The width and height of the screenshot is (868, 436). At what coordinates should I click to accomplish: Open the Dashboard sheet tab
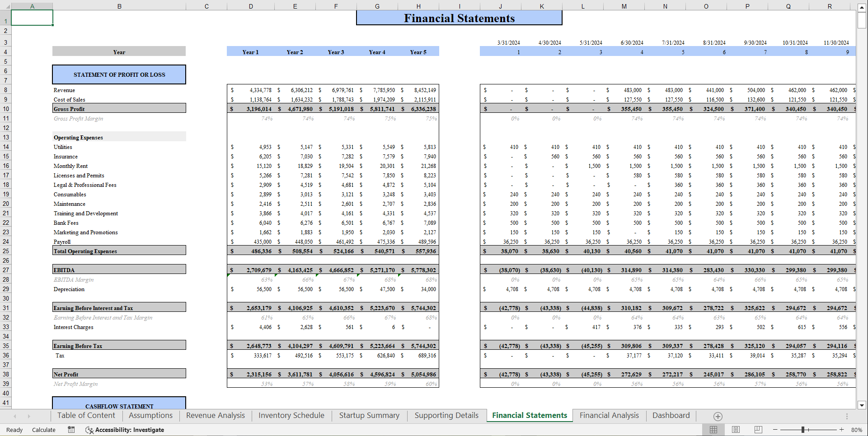pyautogui.click(x=671, y=415)
